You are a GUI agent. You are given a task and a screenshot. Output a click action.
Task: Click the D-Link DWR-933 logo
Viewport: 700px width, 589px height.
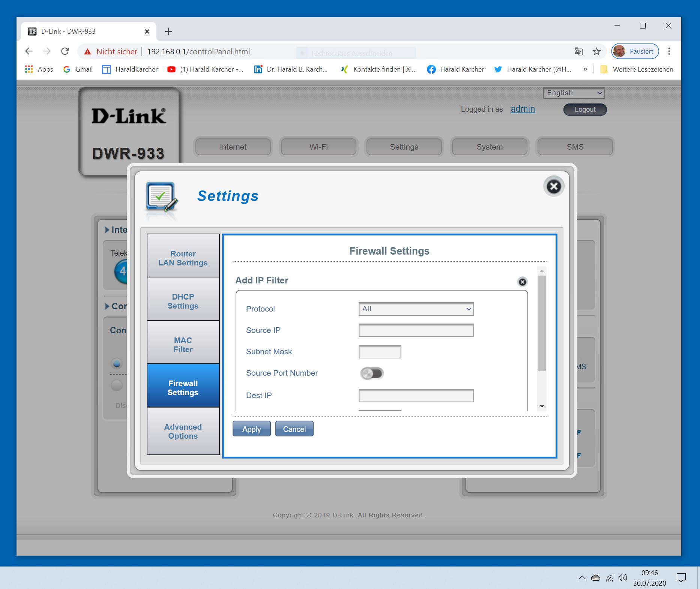129,131
